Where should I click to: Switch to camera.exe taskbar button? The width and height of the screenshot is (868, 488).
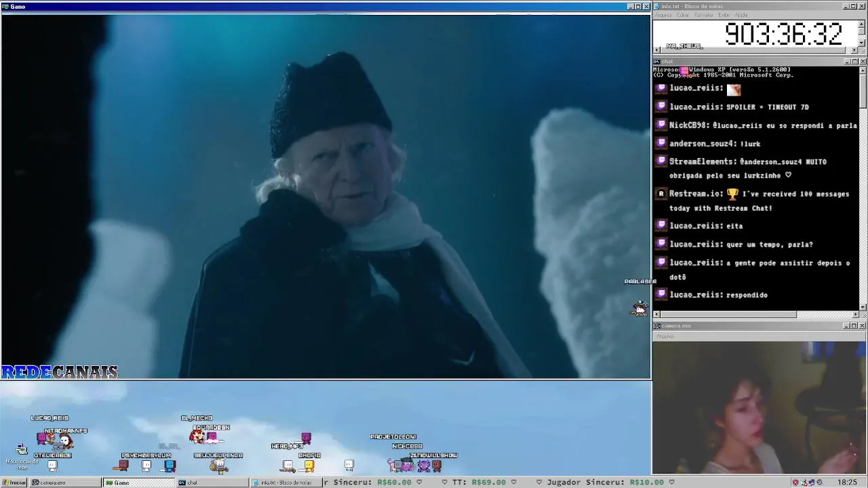pyautogui.click(x=65, y=483)
